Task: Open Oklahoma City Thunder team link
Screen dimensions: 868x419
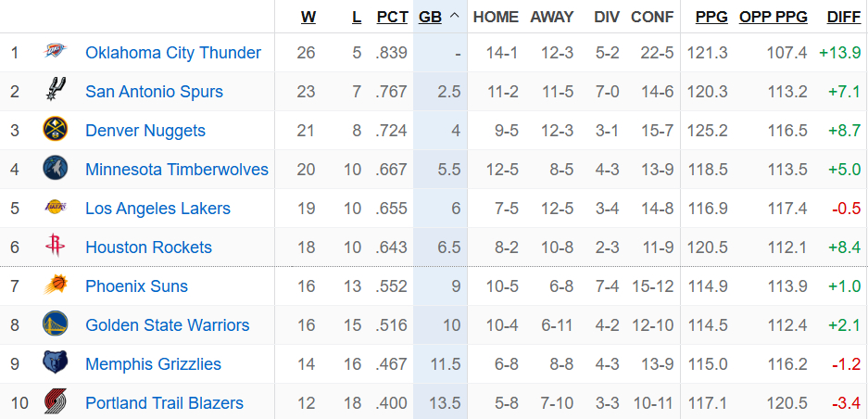Action: point(173,53)
